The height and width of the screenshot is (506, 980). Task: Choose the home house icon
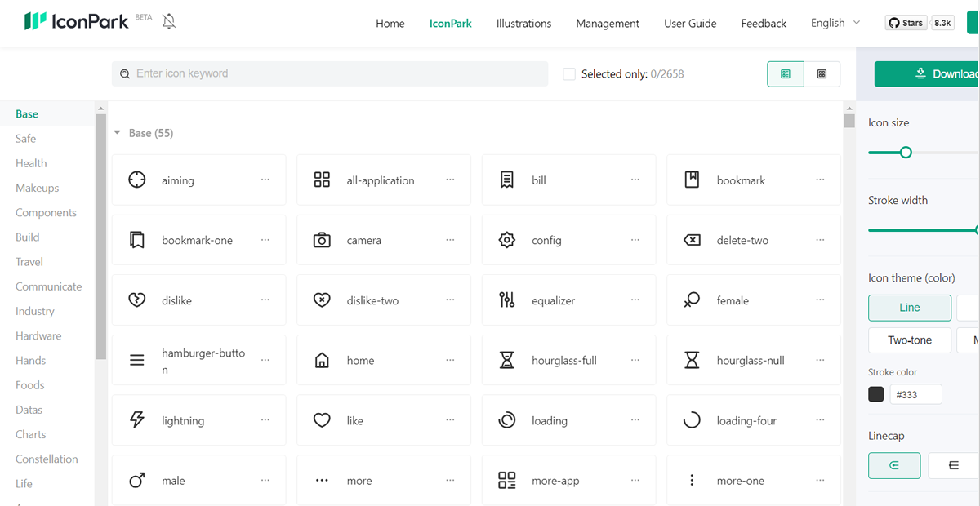322,360
